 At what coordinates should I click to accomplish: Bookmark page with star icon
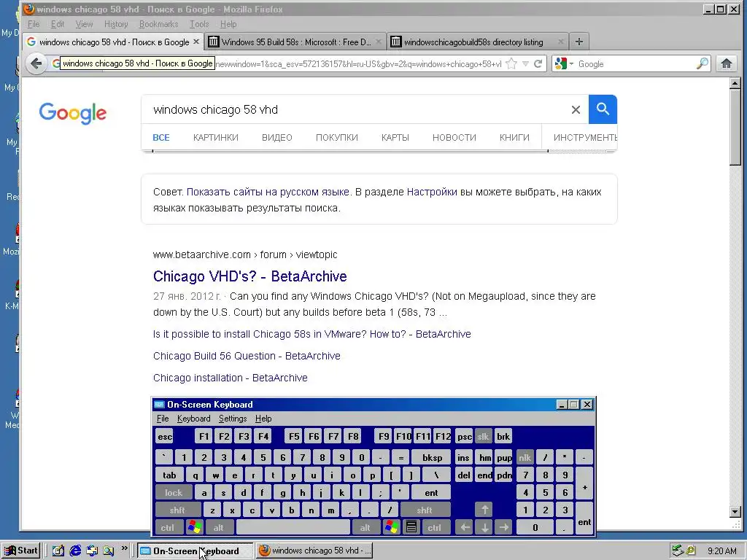pyautogui.click(x=511, y=64)
